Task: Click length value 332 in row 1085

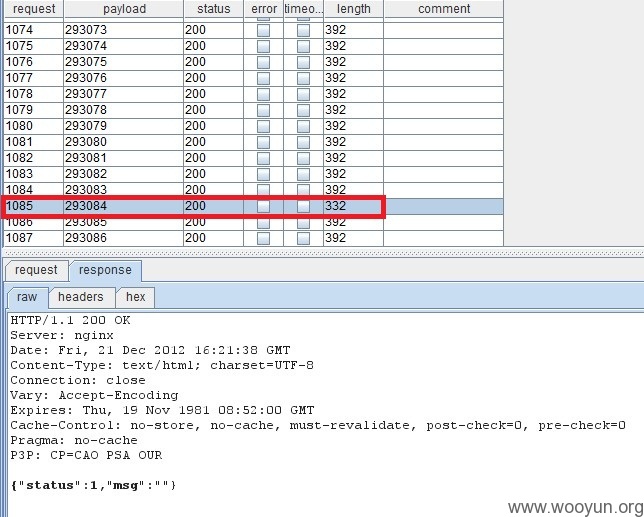Action: coord(354,206)
